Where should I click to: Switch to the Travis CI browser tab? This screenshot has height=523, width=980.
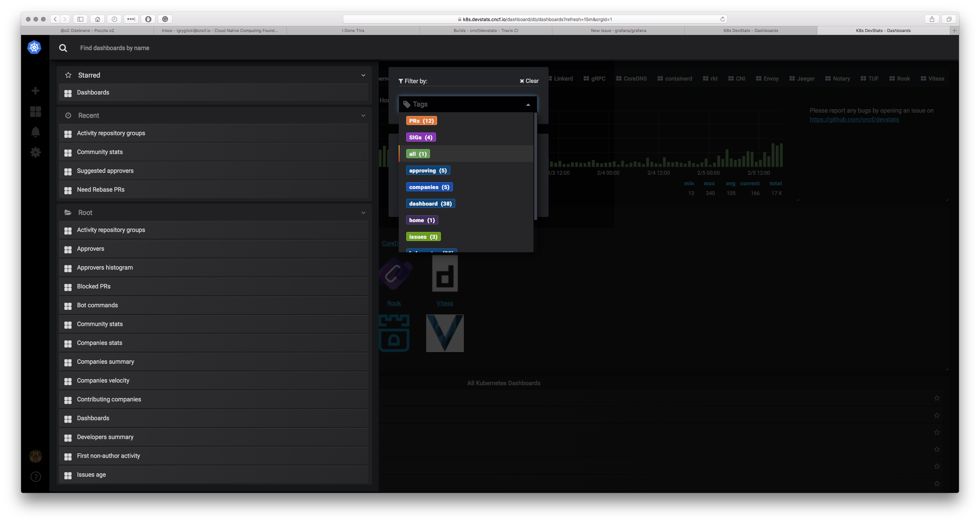486,30
